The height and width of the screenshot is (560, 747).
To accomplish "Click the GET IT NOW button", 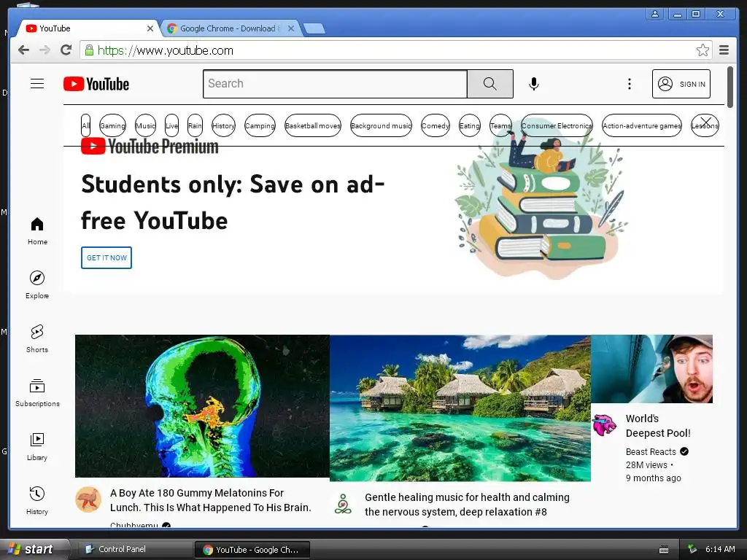I will click(x=107, y=257).
